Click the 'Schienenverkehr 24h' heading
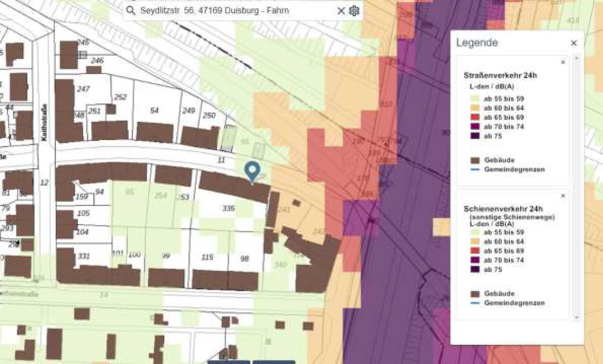 point(503,209)
